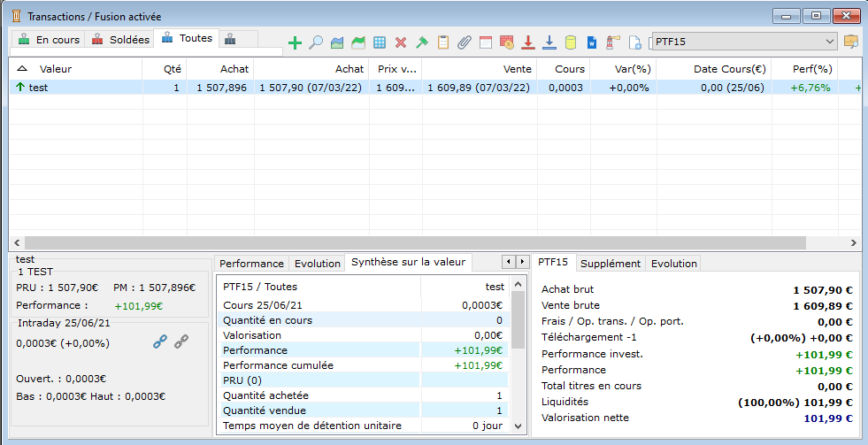This screenshot has height=445, width=868.
Task: Select the Toutes tab
Action: [187, 38]
